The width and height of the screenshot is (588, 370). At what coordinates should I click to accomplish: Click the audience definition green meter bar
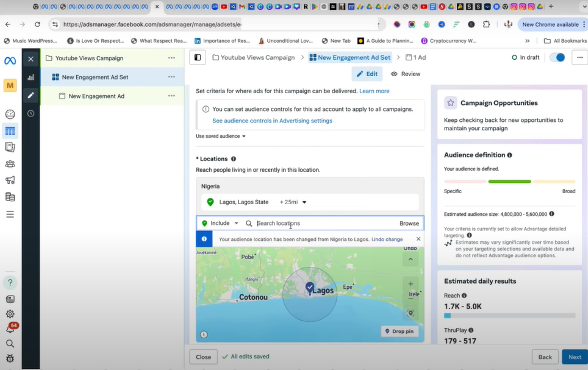(x=509, y=182)
